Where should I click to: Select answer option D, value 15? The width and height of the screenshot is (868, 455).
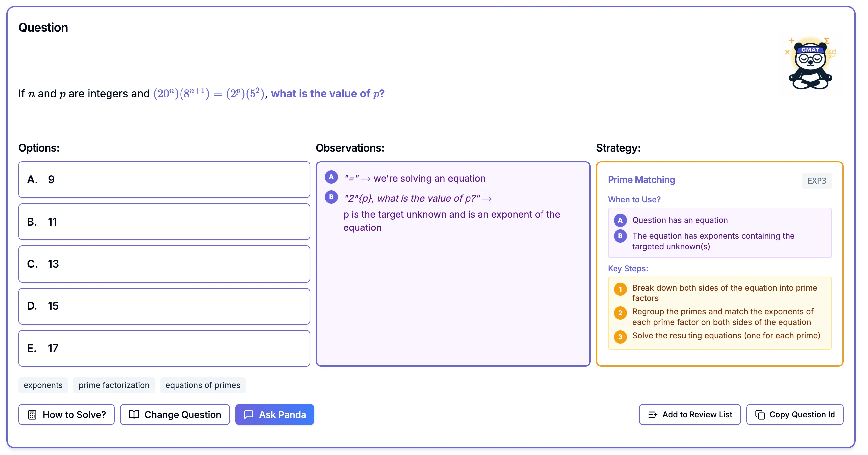[x=164, y=306]
